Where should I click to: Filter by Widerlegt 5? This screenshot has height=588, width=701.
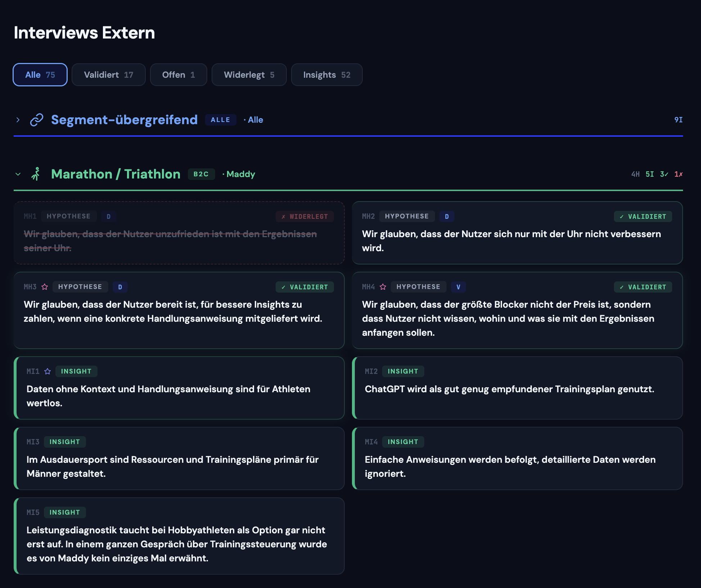click(x=249, y=75)
